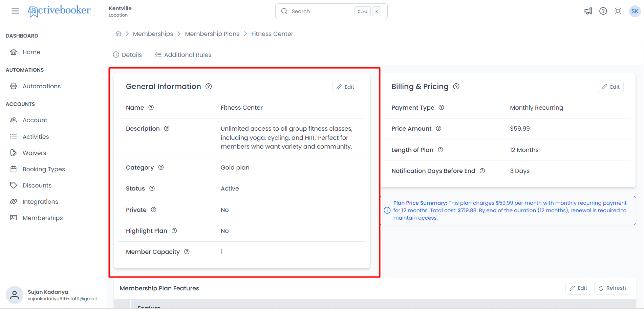This screenshot has height=309, width=644.
Task: Click the Description help icon
Action: coord(167,129)
